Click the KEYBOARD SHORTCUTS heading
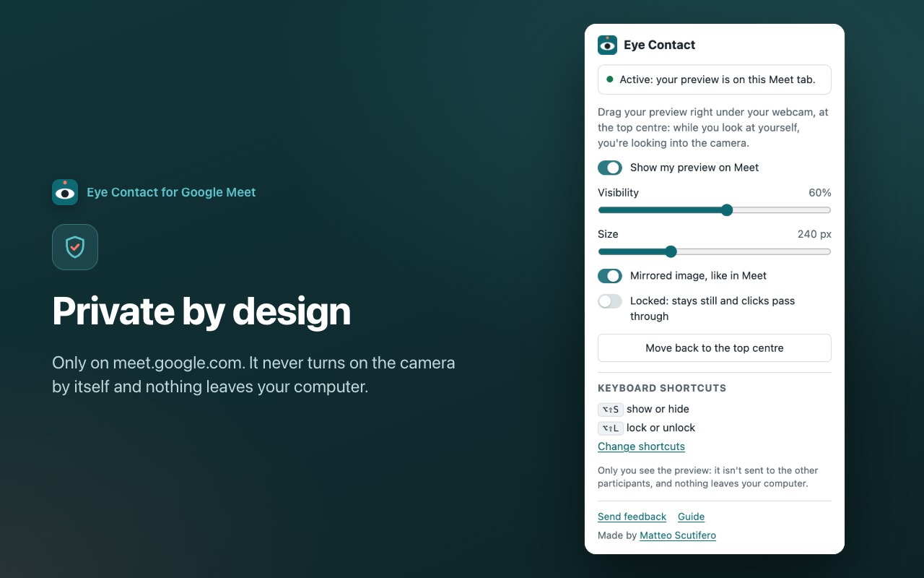 (662, 388)
